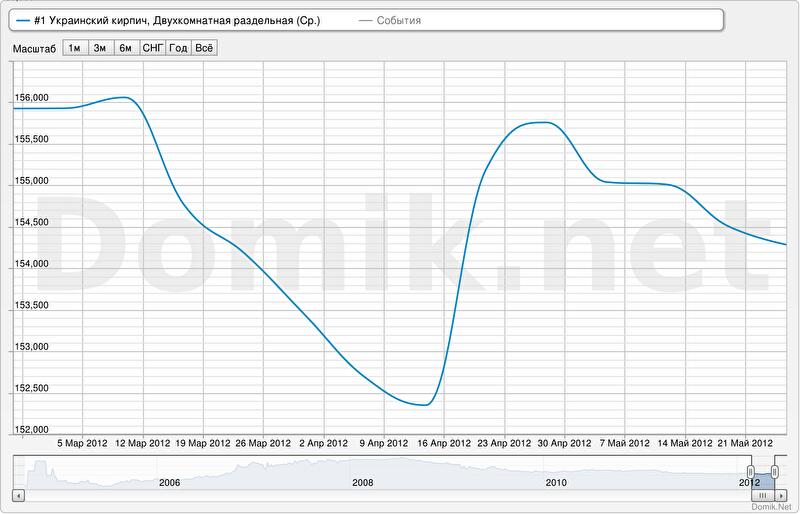This screenshot has width=800, height=514.
Task: Click the left navigator range handle
Action: point(752,472)
